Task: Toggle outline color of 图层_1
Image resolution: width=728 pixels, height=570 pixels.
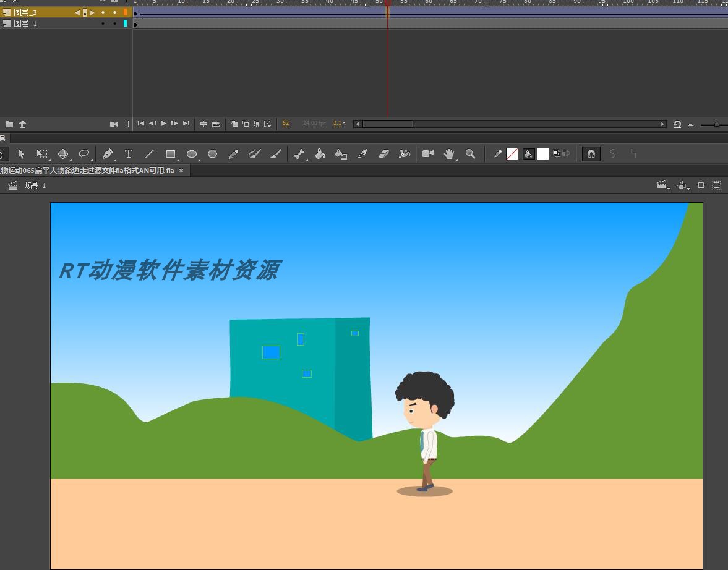Action: (126, 23)
